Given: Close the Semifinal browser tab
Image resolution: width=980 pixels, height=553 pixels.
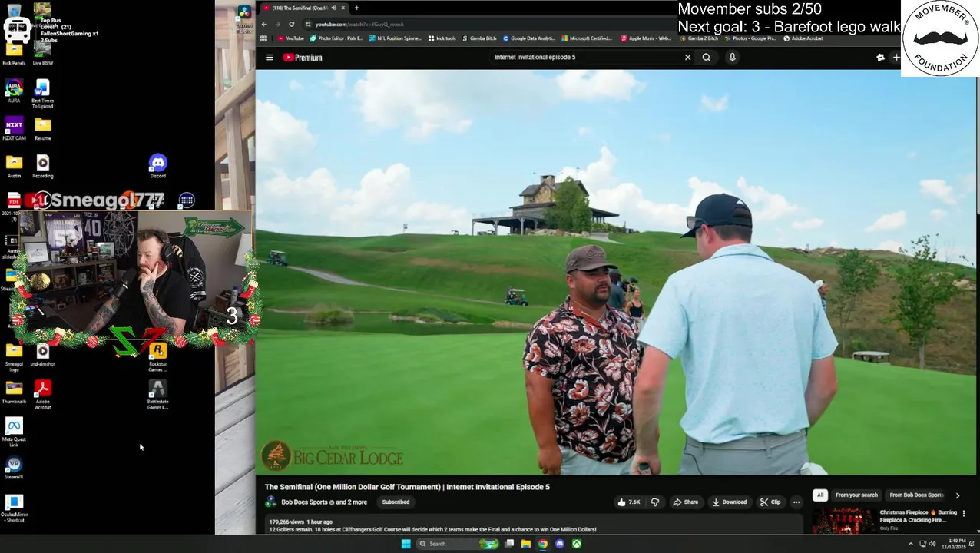Looking at the screenshot, I should pyautogui.click(x=343, y=8).
